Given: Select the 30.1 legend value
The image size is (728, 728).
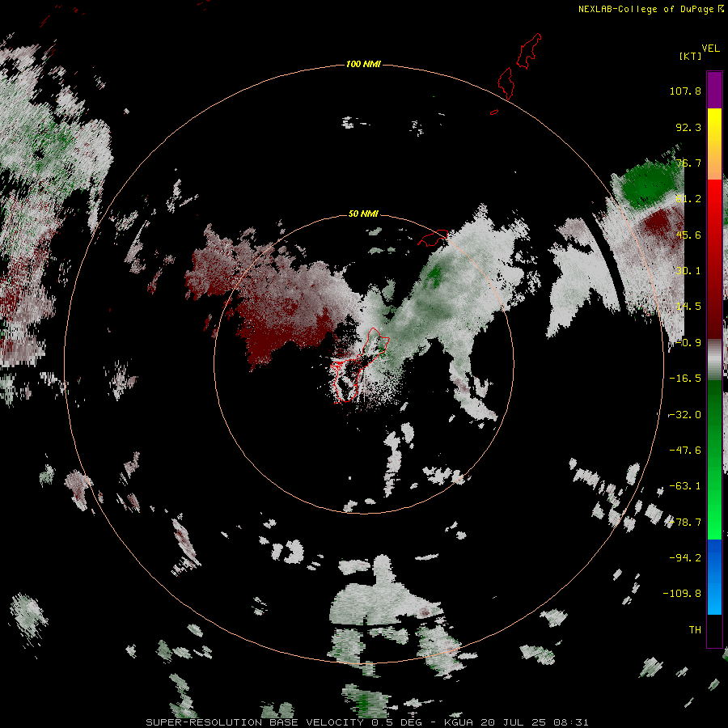Looking at the screenshot, I should pyautogui.click(x=688, y=271).
